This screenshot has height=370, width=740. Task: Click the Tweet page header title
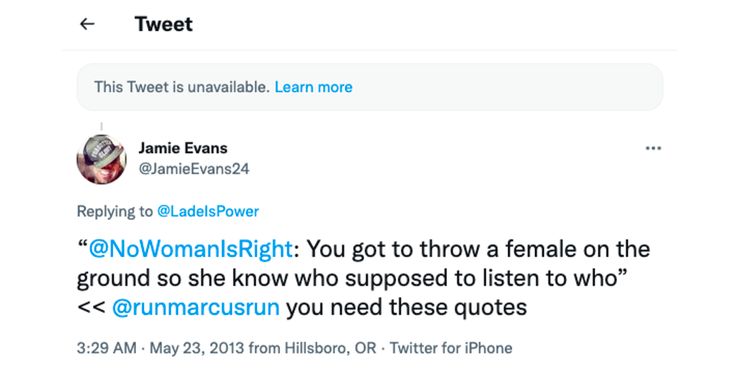(164, 24)
